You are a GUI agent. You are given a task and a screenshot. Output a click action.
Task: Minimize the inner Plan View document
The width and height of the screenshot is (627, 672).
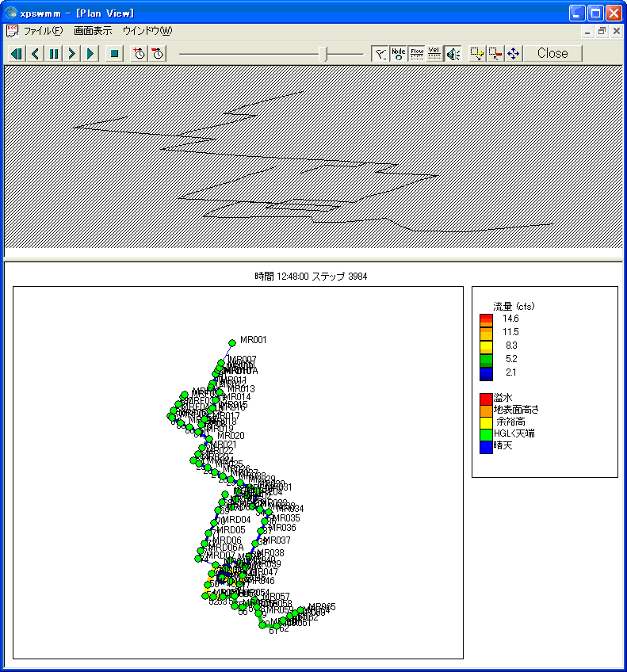[x=587, y=31]
